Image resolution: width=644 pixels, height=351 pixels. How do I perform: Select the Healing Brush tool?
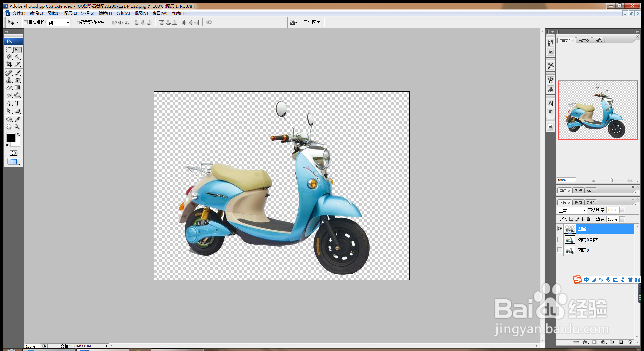coord(9,73)
